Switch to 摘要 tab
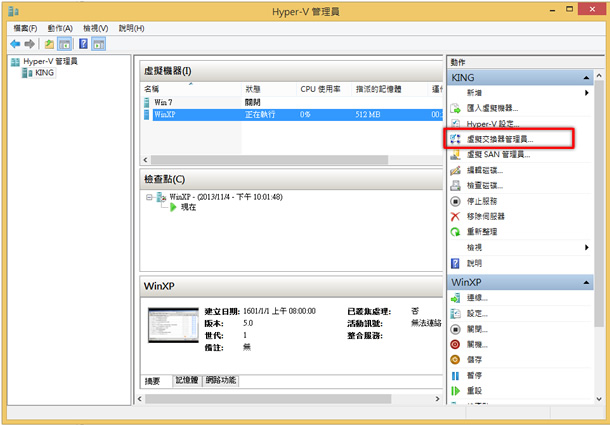610x425 pixels. pos(152,381)
